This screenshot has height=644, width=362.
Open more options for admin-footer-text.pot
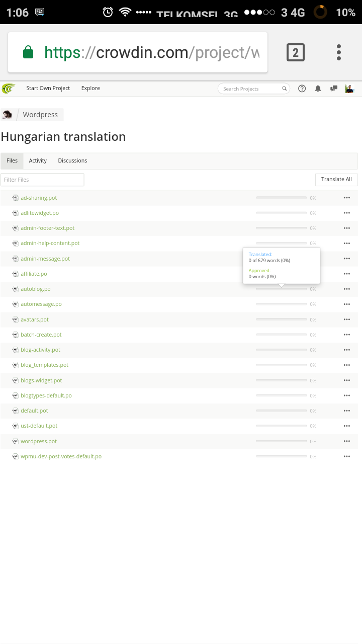(346, 228)
